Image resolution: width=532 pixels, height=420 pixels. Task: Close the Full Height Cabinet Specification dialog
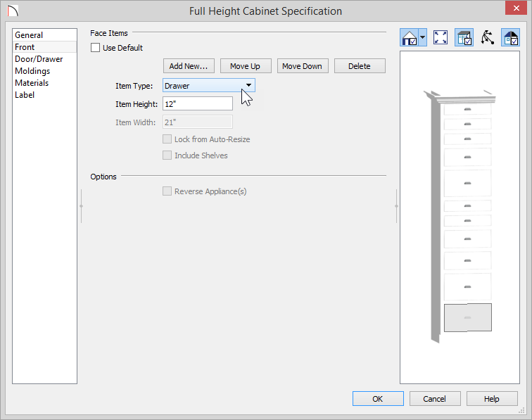[x=516, y=8]
